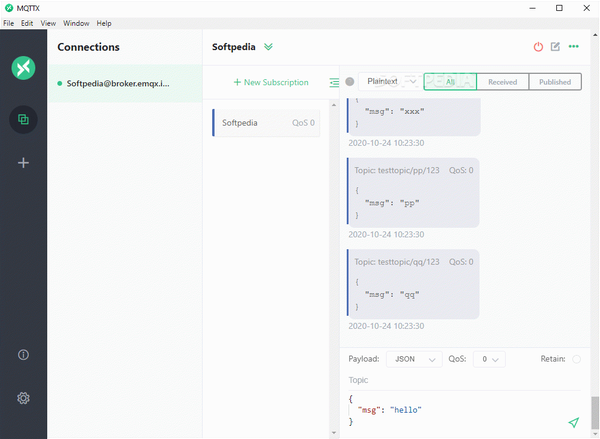Select the Softpedia QoS 0 subscription
Screen dimensions: 600x439
[x=266, y=123]
